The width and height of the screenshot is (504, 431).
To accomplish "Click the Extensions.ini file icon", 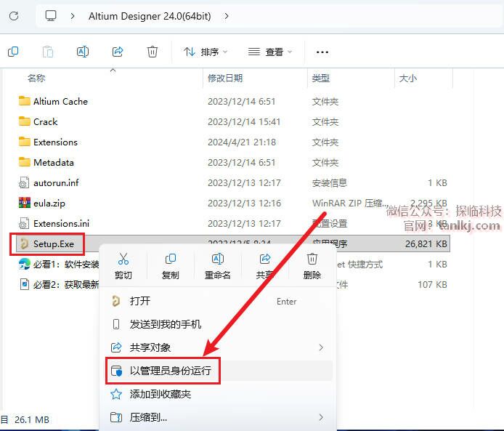I will pos(24,223).
